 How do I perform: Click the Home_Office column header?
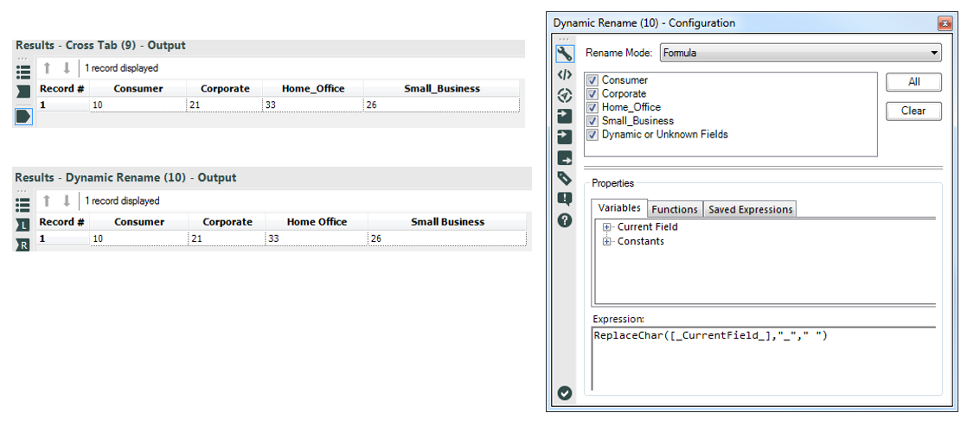click(x=313, y=89)
